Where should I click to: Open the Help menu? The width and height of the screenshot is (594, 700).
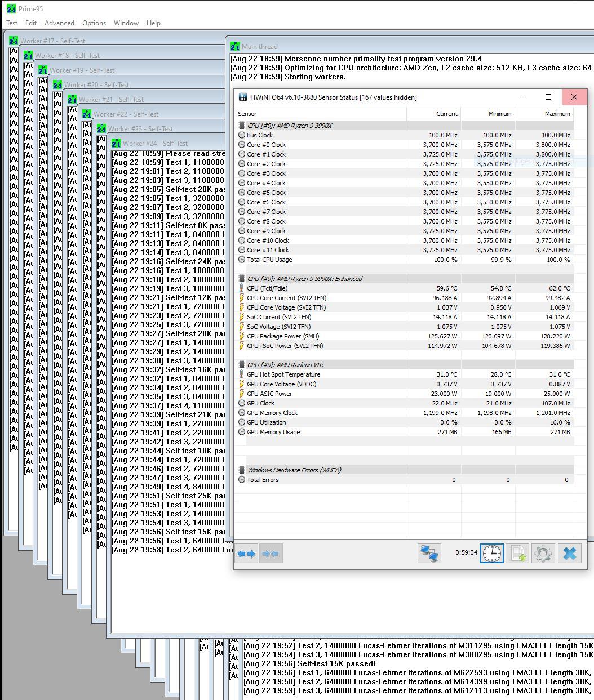pos(153,23)
